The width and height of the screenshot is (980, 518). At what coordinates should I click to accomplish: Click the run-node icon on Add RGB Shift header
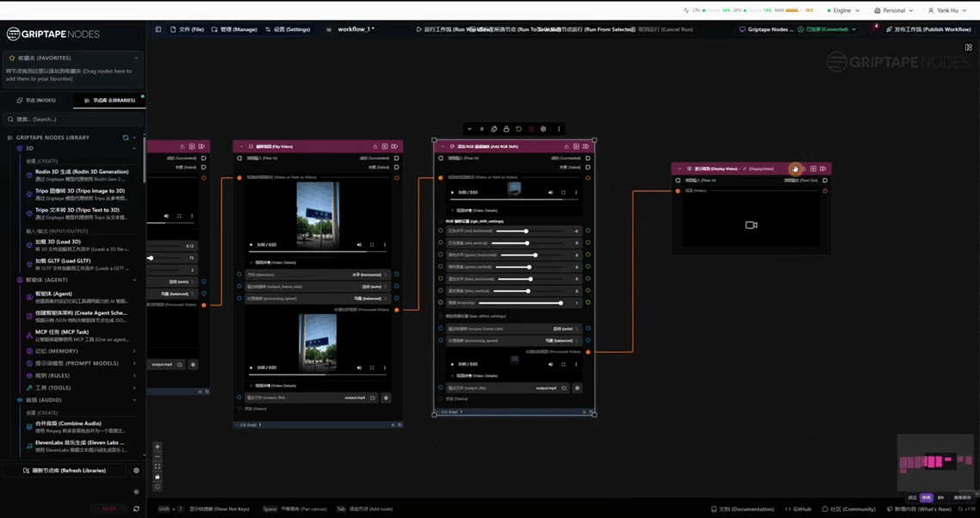(576, 147)
